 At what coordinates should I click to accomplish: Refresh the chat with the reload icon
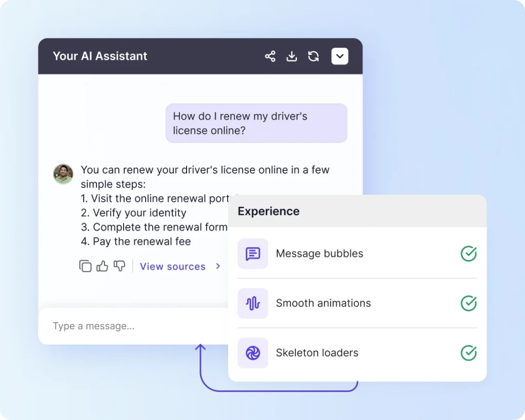coord(313,56)
